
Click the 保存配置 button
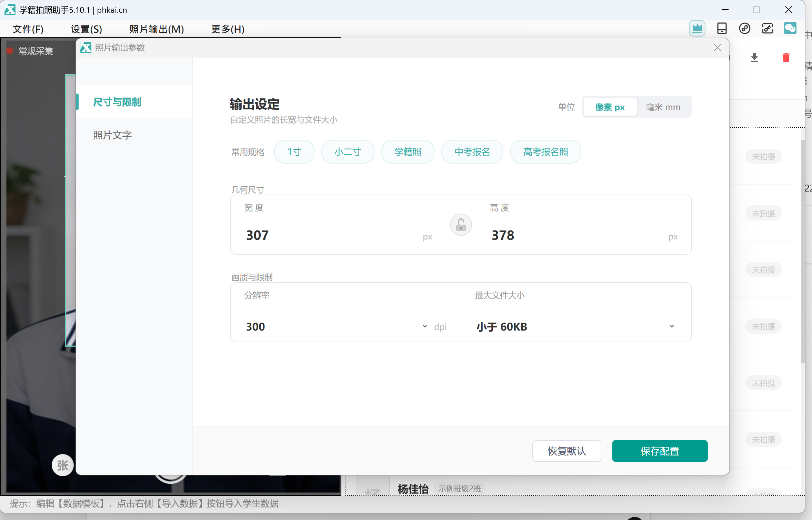coord(660,451)
